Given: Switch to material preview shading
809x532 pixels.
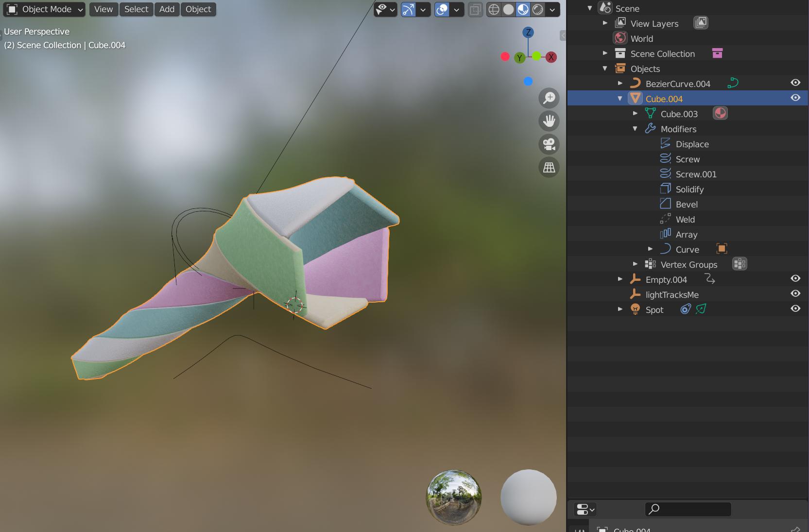Looking at the screenshot, I should click(523, 9).
